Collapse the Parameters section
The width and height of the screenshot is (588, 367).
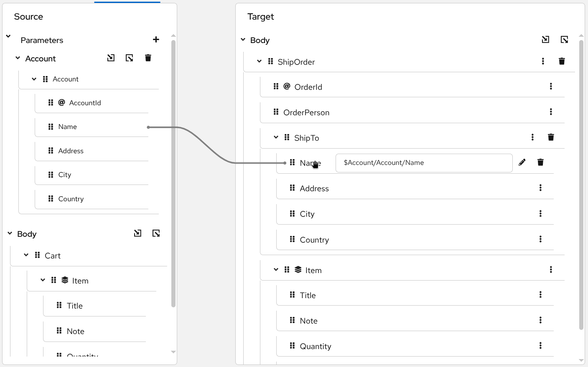point(8,36)
